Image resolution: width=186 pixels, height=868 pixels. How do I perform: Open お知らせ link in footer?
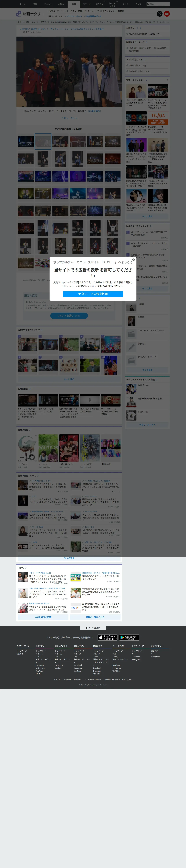[x=20, y=654]
